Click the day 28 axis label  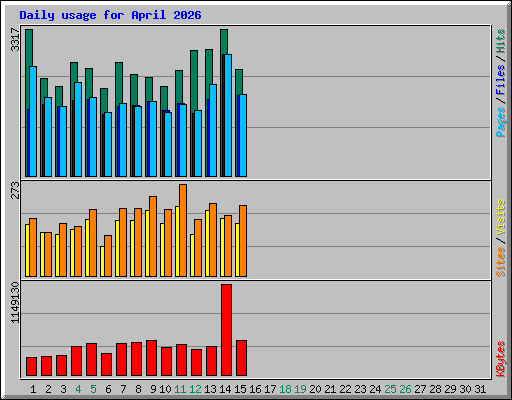(435, 389)
